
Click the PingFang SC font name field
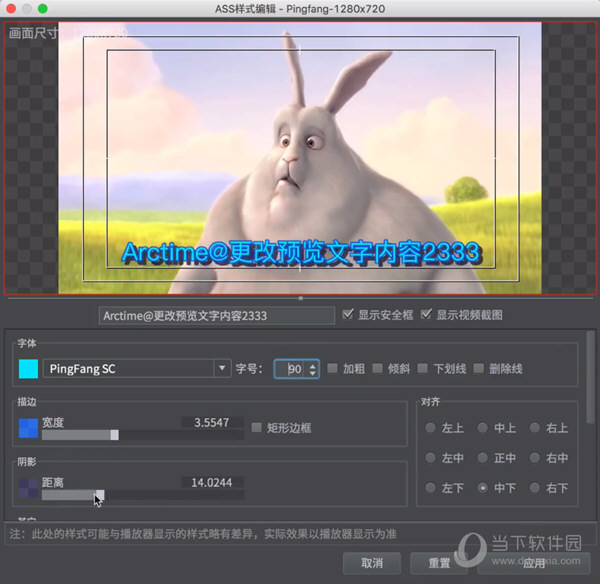pos(128,369)
